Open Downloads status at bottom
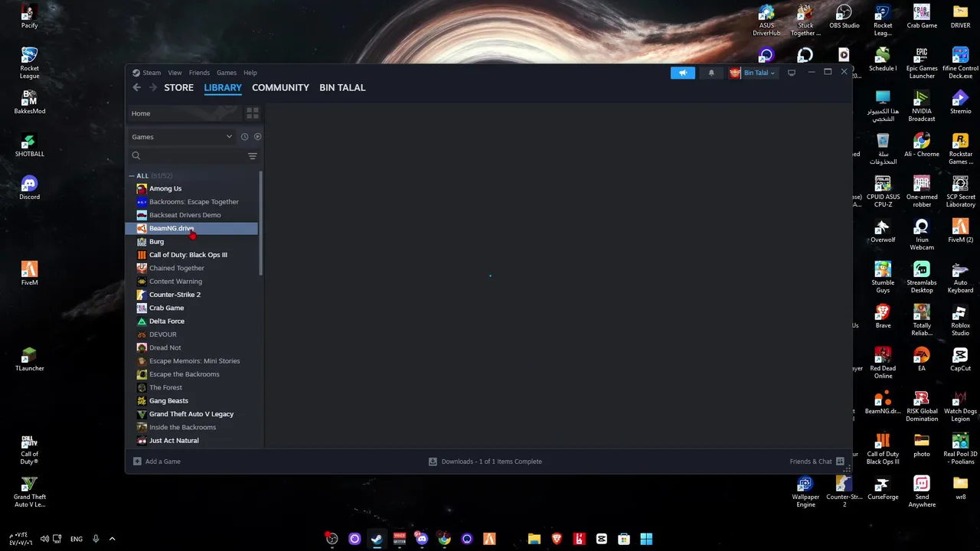980x551 pixels. 485,461
